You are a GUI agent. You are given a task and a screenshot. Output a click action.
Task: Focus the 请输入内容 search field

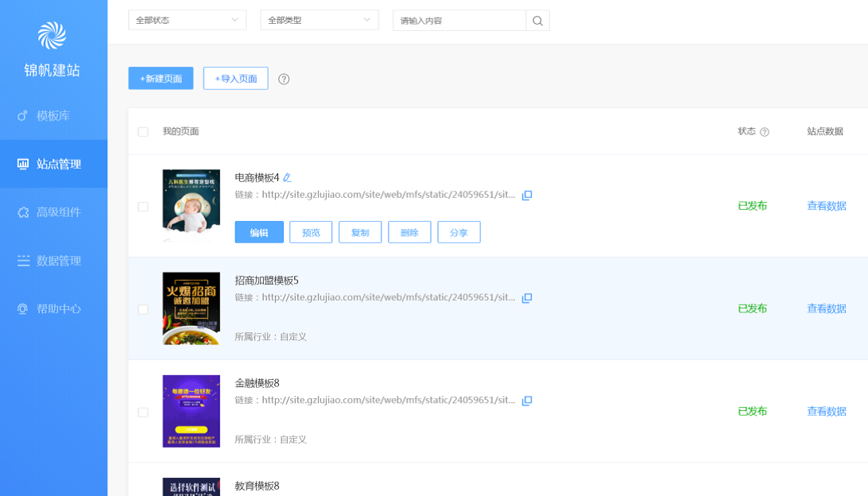(459, 21)
